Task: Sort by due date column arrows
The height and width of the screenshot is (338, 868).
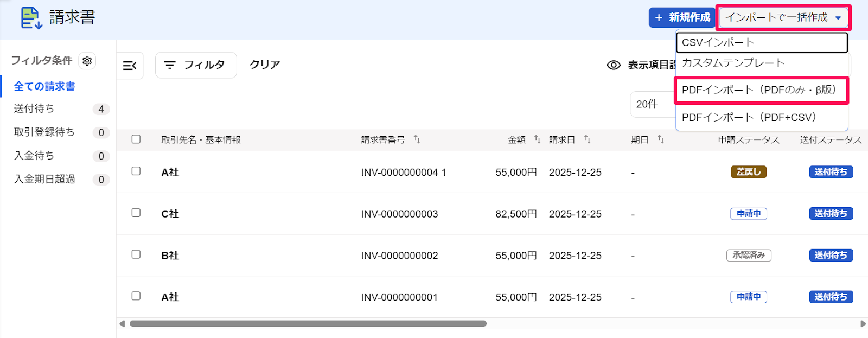Action: (x=661, y=139)
